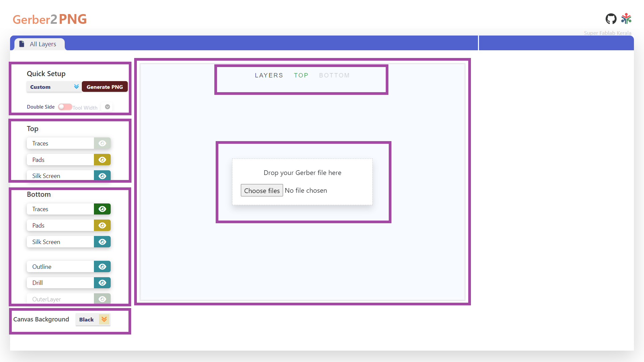Open the GitHub repository icon
Viewport: 644px width, 362px height.
click(611, 19)
